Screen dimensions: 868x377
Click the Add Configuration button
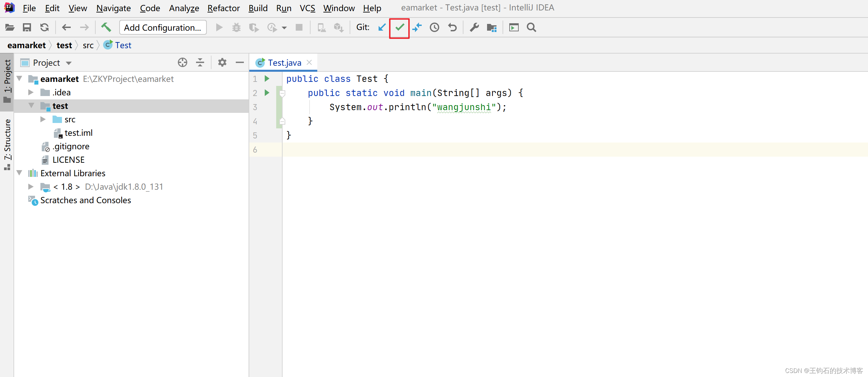162,28
